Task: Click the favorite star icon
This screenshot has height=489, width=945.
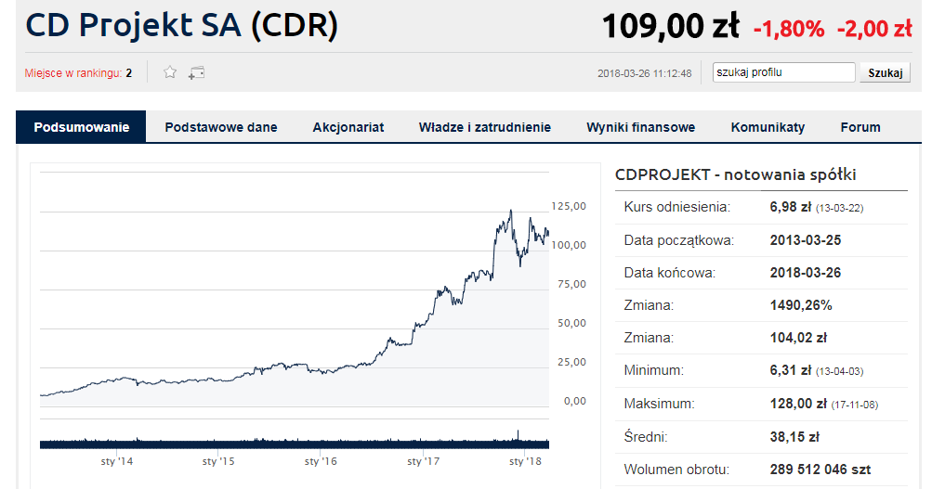Action: click(170, 73)
